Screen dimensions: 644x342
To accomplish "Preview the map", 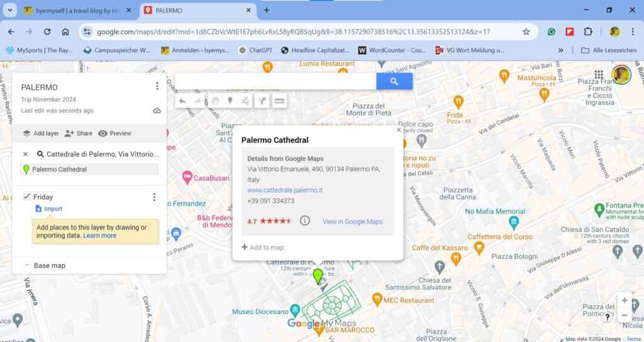I will click(x=115, y=133).
